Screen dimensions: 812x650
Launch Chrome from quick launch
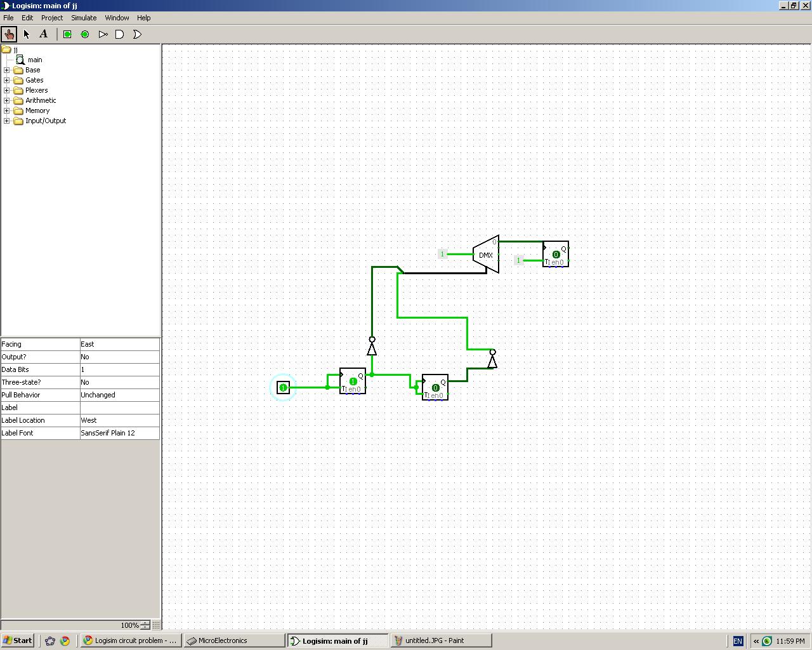[65, 640]
